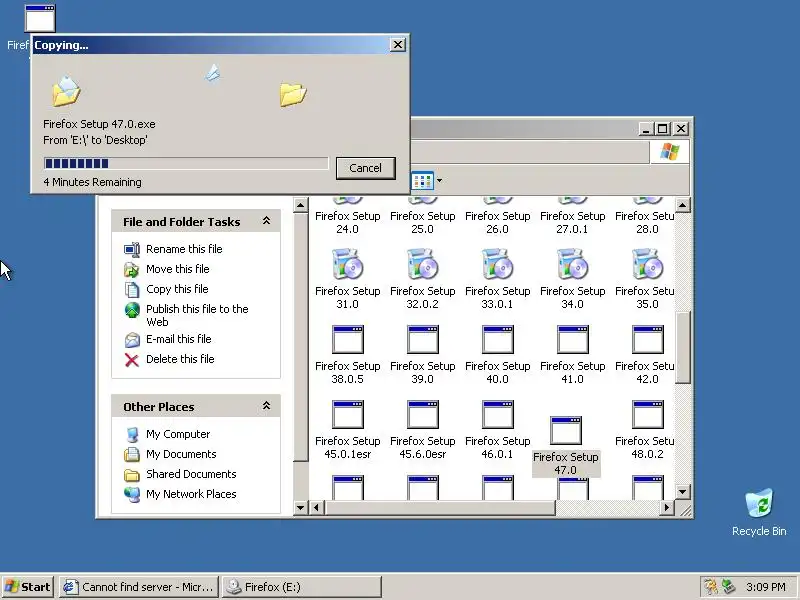Click horizontal scroll left arrow

click(316, 508)
